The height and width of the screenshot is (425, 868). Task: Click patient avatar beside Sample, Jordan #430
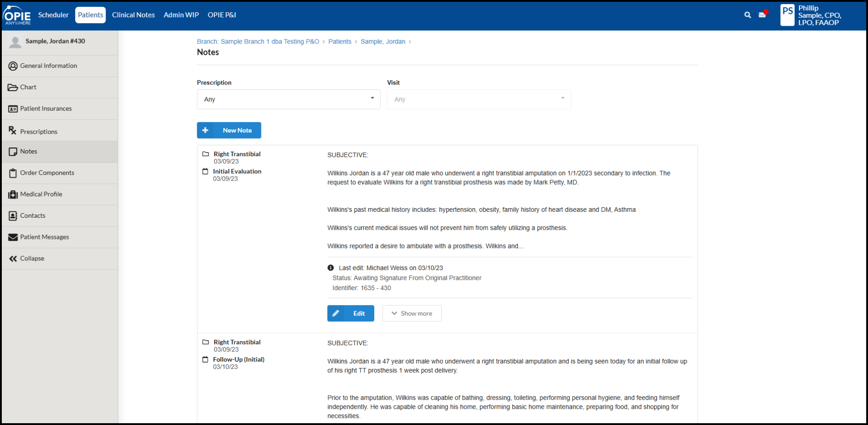pyautogui.click(x=15, y=42)
